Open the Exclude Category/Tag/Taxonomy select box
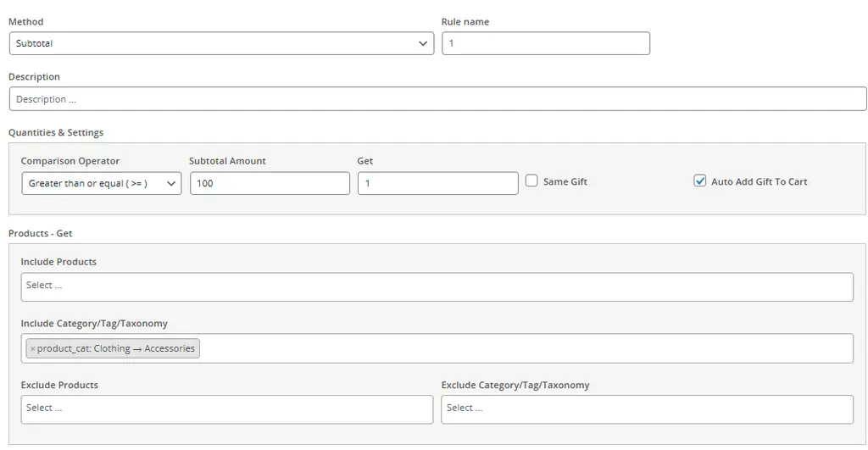The height and width of the screenshot is (450, 868). point(647,409)
